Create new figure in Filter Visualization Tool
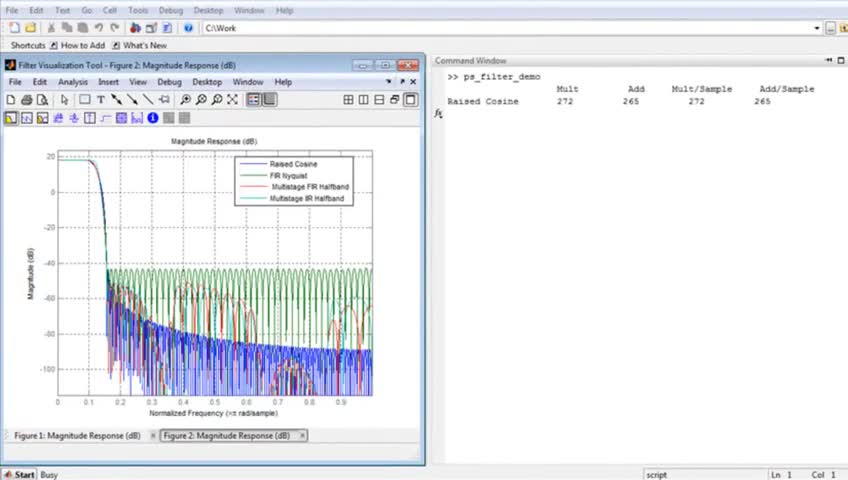Image resolution: width=848 pixels, height=480 pixels. (x=11, y=99)
